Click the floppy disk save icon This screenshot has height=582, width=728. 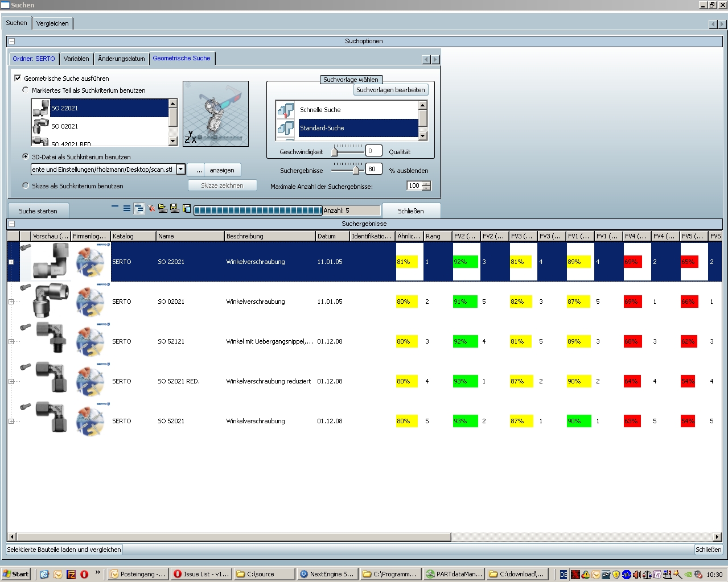coord(175,209)
